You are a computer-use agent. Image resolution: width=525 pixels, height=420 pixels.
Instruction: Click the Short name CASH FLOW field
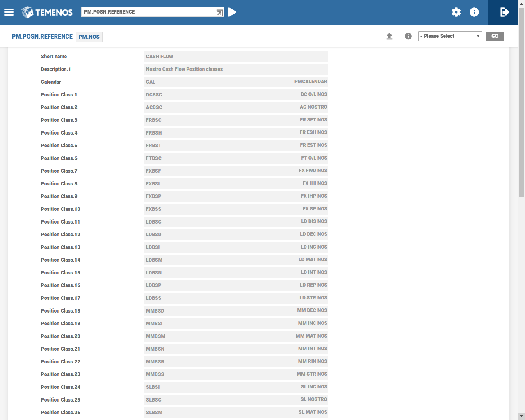[235, 57]
